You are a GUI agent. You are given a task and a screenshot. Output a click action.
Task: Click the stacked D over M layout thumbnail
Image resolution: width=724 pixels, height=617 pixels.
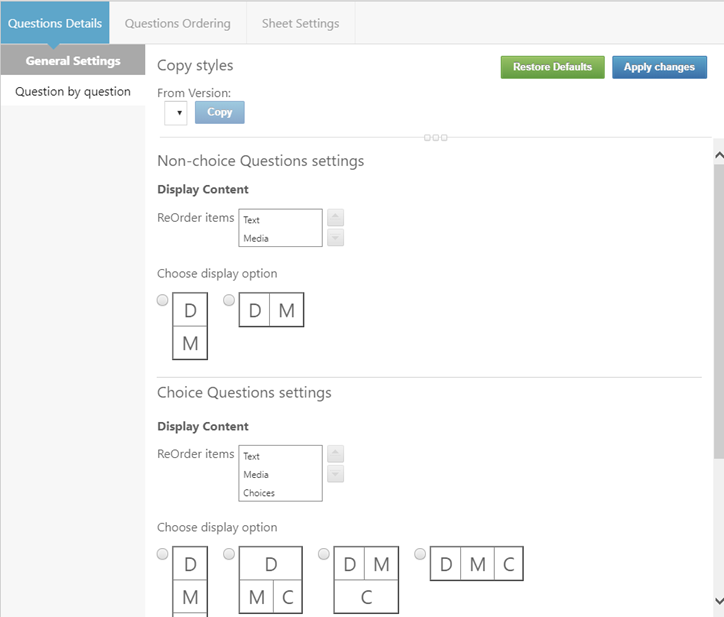click(190, 326)
